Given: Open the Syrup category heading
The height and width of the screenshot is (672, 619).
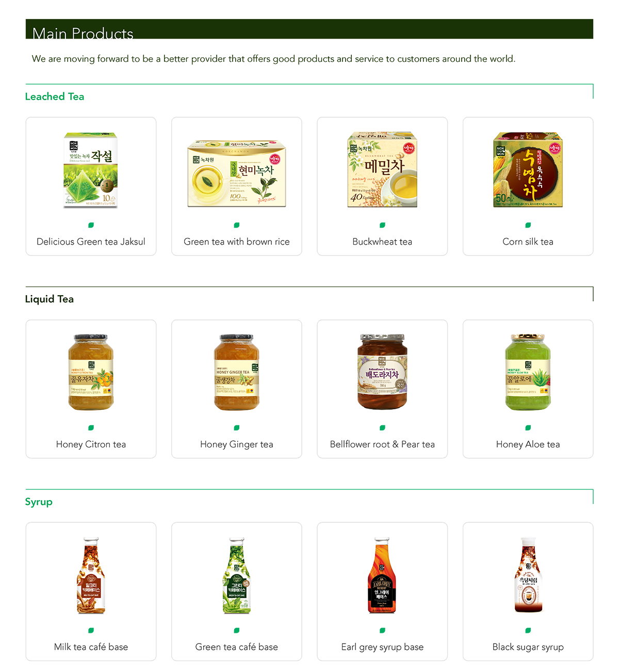Looking at the screenshot, I should pos(39,502).
